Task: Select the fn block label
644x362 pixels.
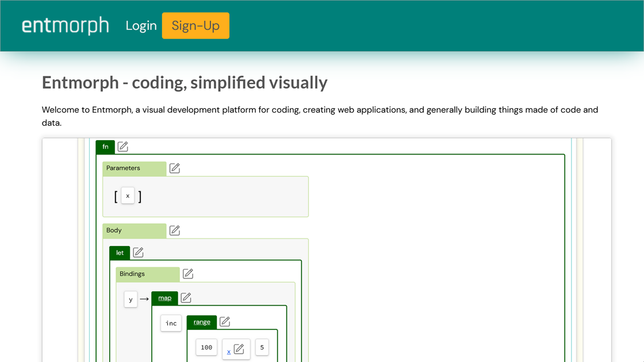Action: point(105,147)
